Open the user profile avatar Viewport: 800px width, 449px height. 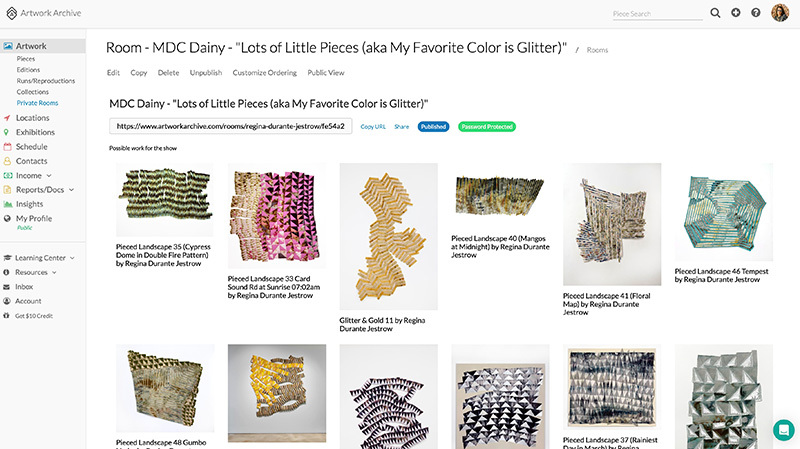tap(780, 13)
